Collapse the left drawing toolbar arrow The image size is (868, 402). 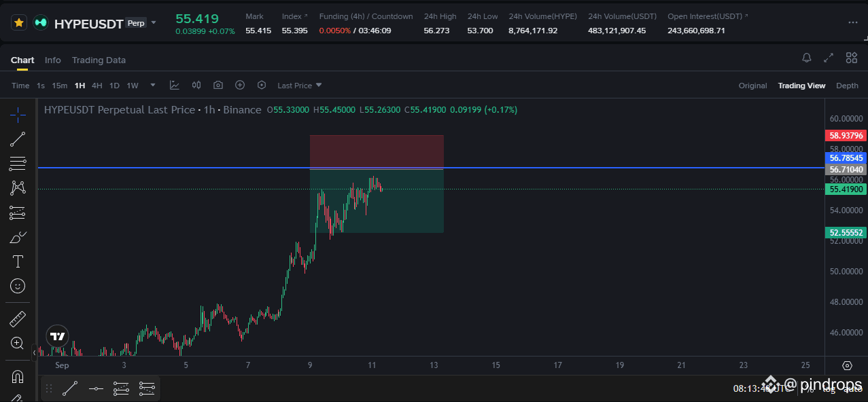(x=35, y=352)
